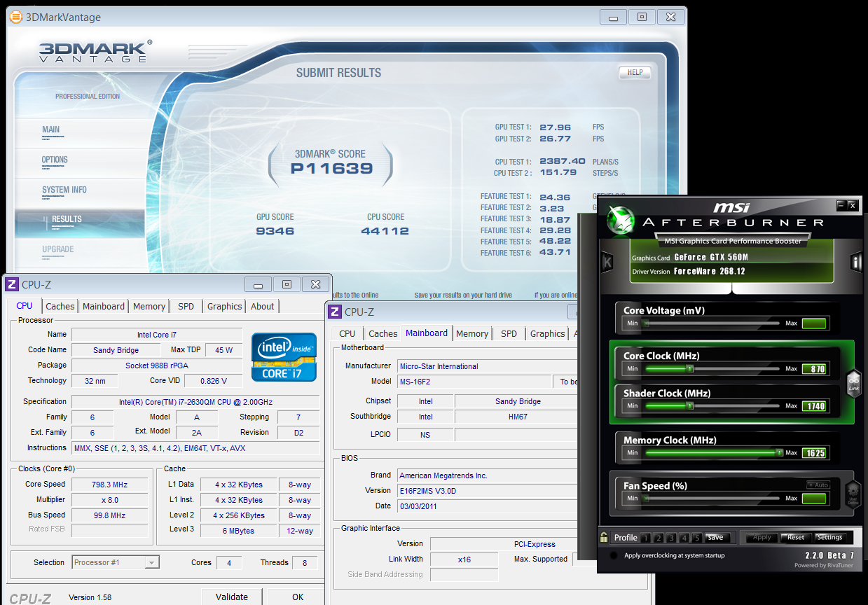Open the Graphics tab in left CPU-Z
The width and height of the screenshot is (868, 605).
[x=224, y=307]
